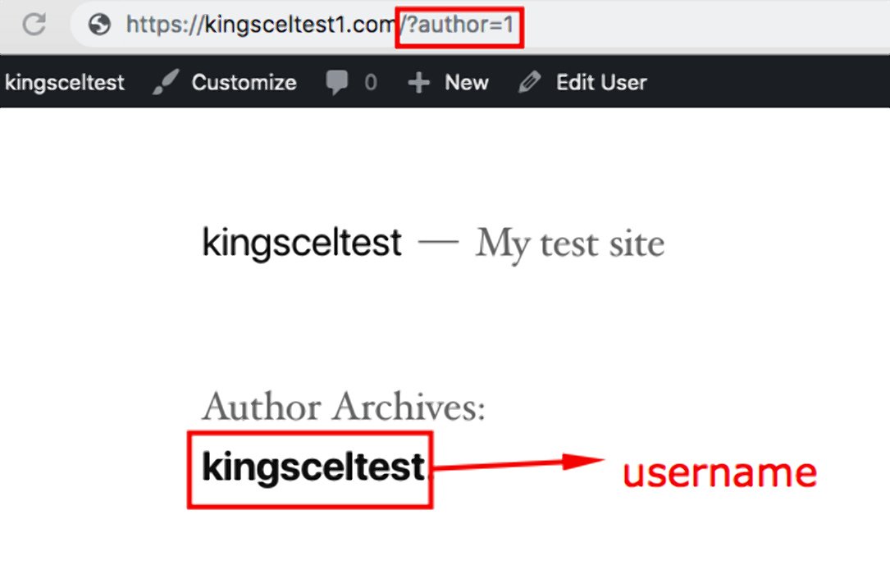Click the Author Archives heading
This screenshot has height=588, width=890.
[345, 406]
